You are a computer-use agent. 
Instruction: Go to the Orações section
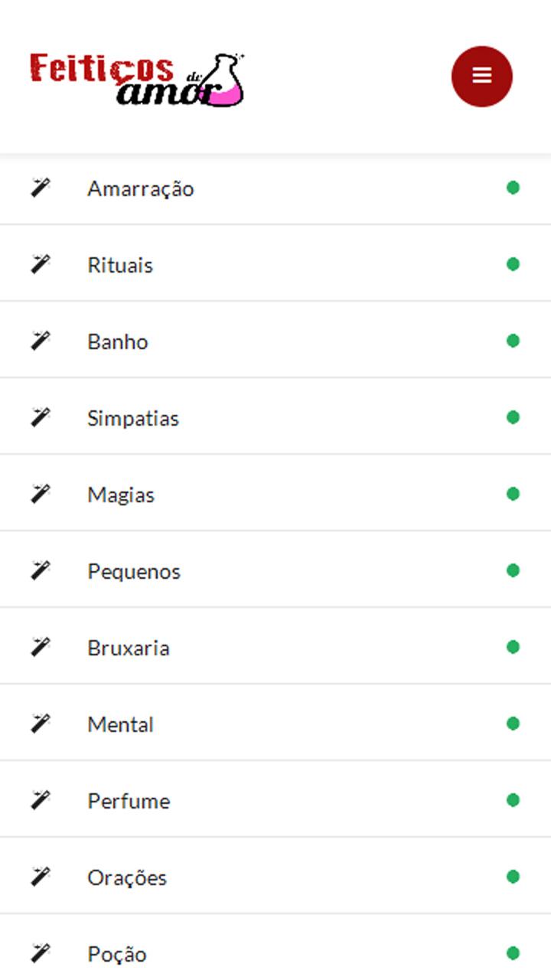click(275, 876)
